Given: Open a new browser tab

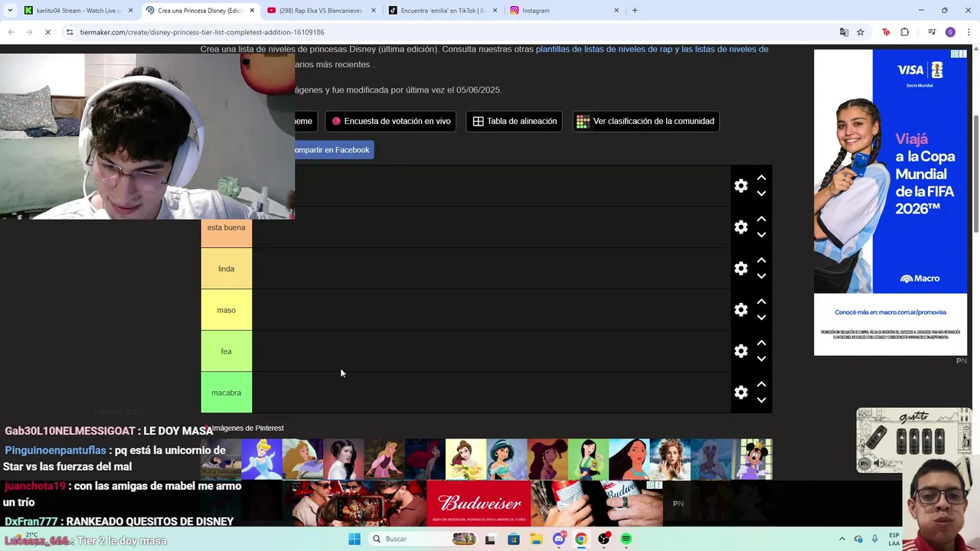Looking at the screenshot, I should pyautogui.click(x=635, y=11).
